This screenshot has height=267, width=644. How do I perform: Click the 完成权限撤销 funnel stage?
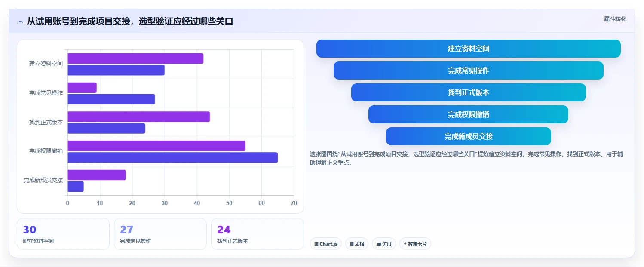click(x=469, y=114)
